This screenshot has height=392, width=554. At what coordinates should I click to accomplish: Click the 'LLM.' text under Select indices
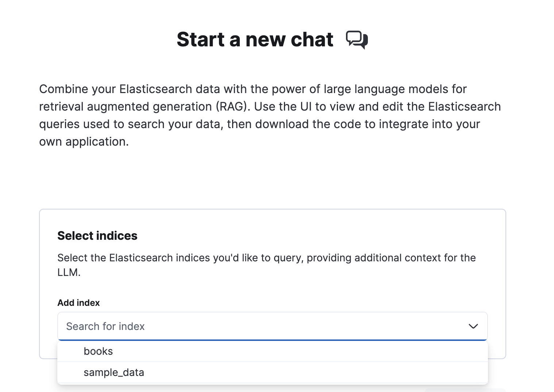(69, 273)
